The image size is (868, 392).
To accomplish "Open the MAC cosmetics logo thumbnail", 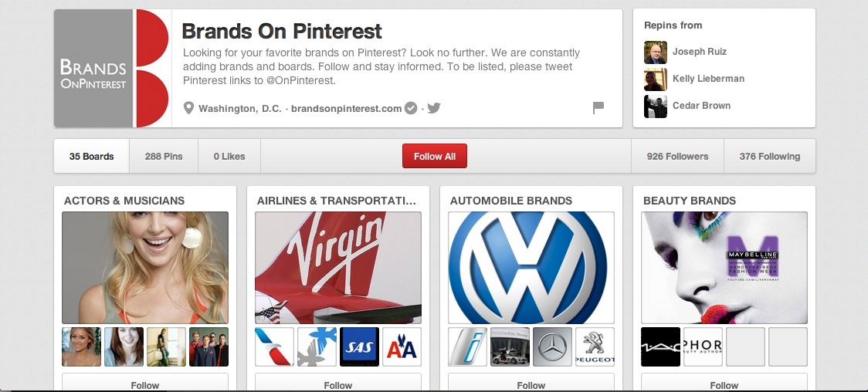I will pos(661,346).
